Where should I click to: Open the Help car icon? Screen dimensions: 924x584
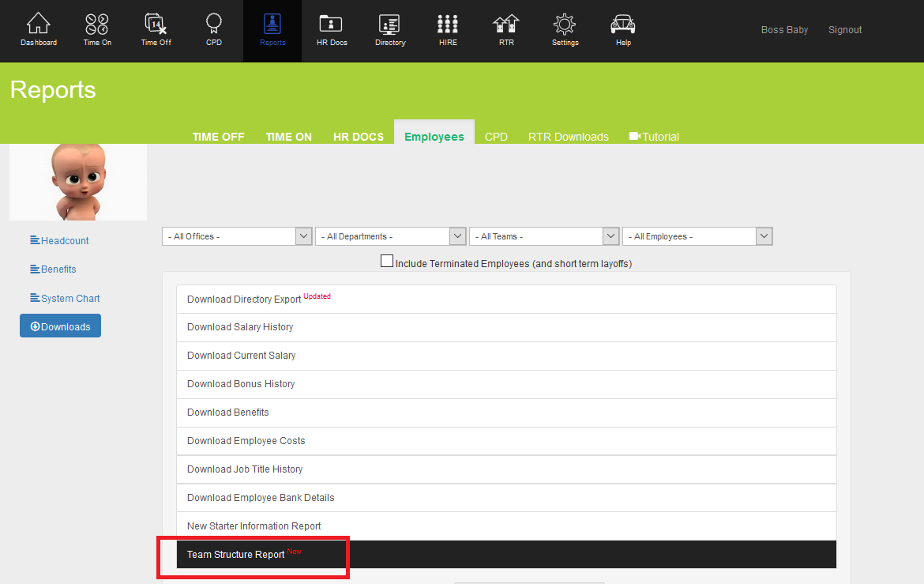(623, 24)
